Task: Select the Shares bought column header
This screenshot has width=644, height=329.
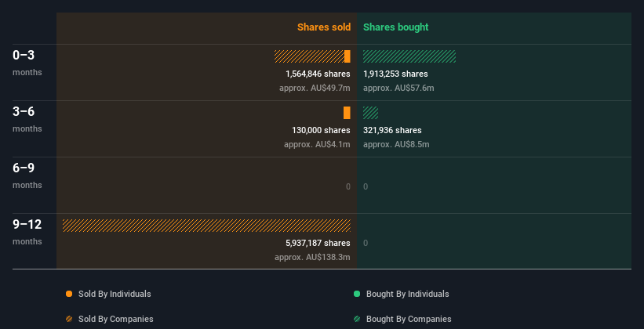Action: (x=396, y=27)
